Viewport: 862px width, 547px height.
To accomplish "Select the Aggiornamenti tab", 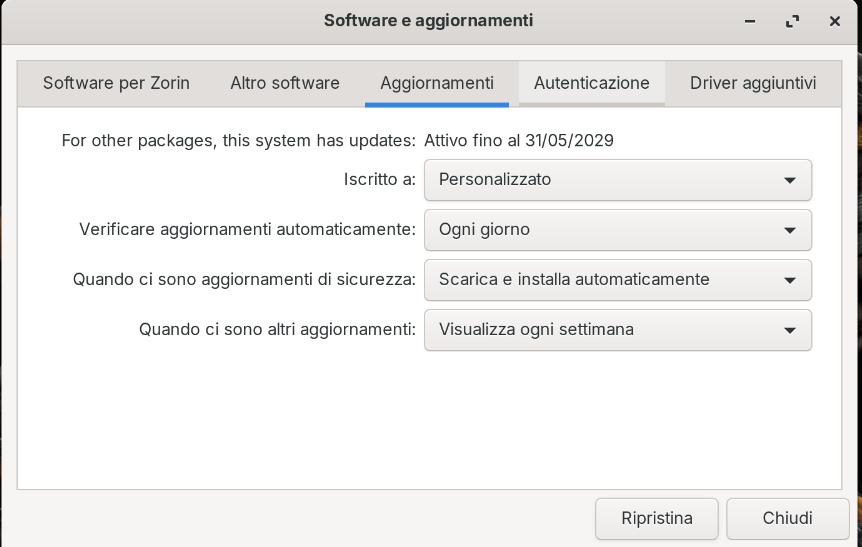I will (437, 83).
